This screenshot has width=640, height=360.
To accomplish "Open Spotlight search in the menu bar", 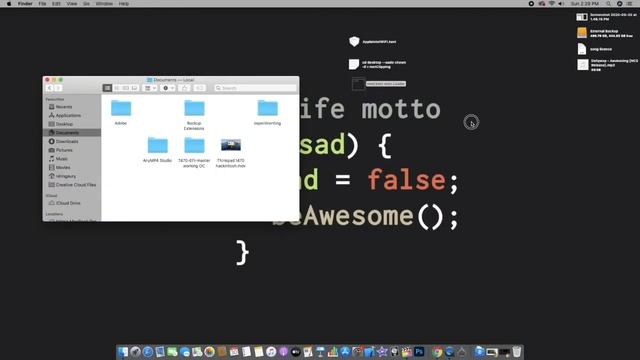I will coord(609,4).
